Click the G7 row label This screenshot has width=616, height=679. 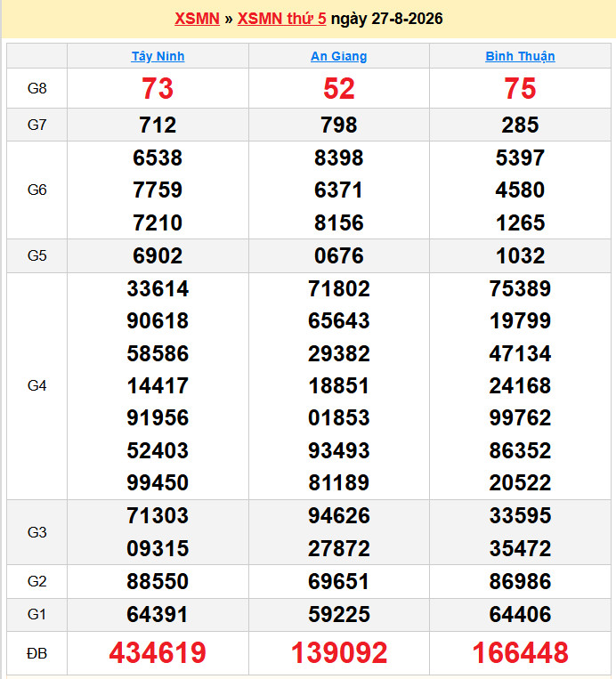pos(36,125)
